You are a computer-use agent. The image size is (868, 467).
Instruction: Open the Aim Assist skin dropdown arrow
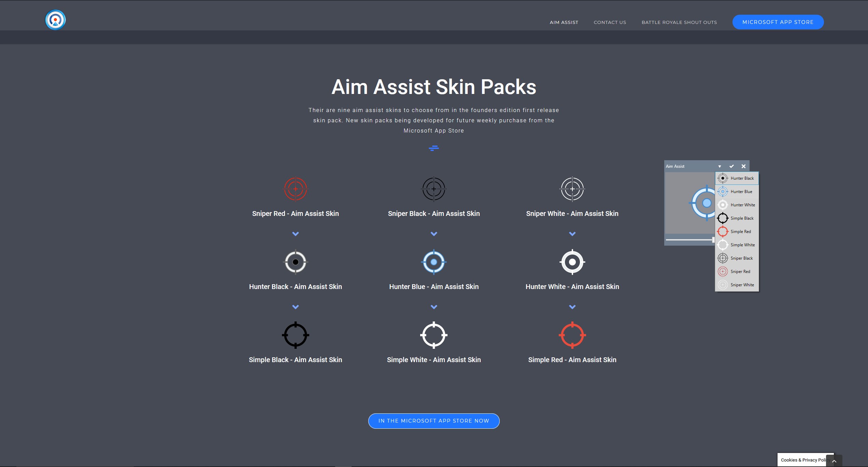(x=720, y=166)
